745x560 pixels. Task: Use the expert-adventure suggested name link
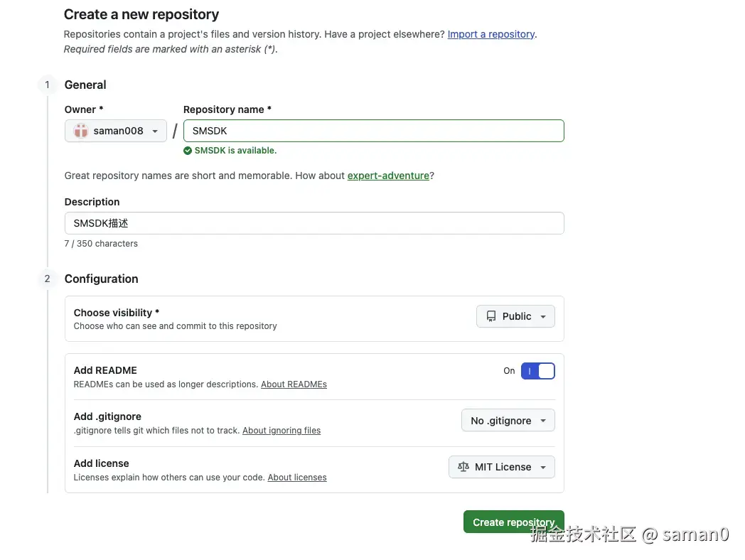[388, 176]
